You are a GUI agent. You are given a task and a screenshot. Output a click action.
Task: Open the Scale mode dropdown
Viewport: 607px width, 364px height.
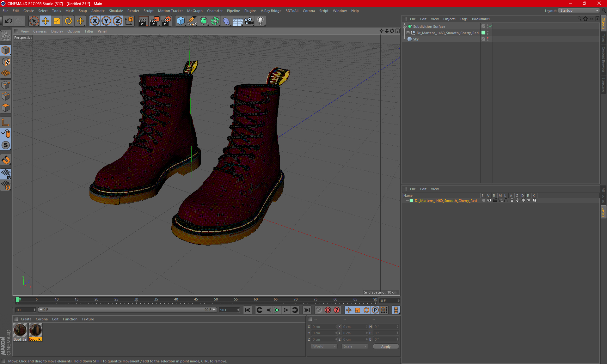(x=355, y=346)
